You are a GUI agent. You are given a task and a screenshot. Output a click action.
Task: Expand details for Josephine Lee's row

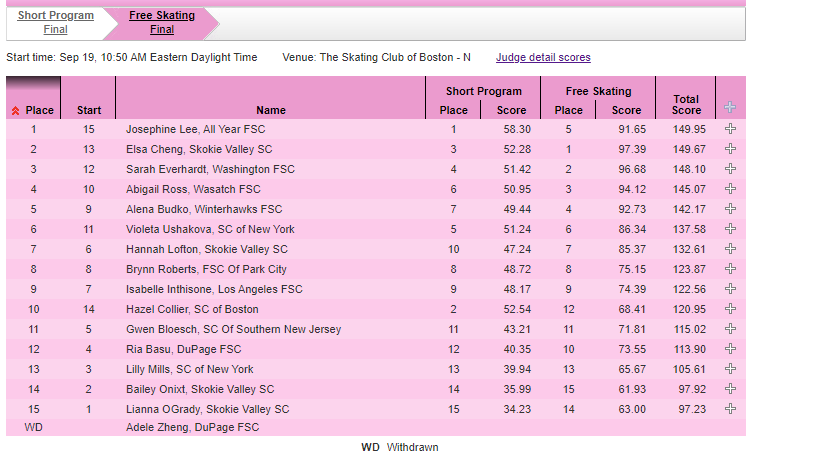click(x=730, y=129)
